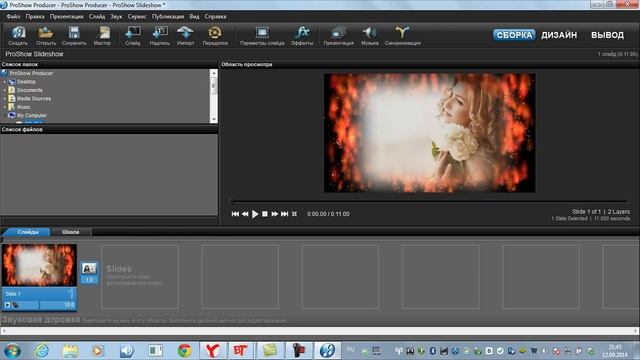
Task: Open the Музыка speaker icon
Action: click(370, 35)
